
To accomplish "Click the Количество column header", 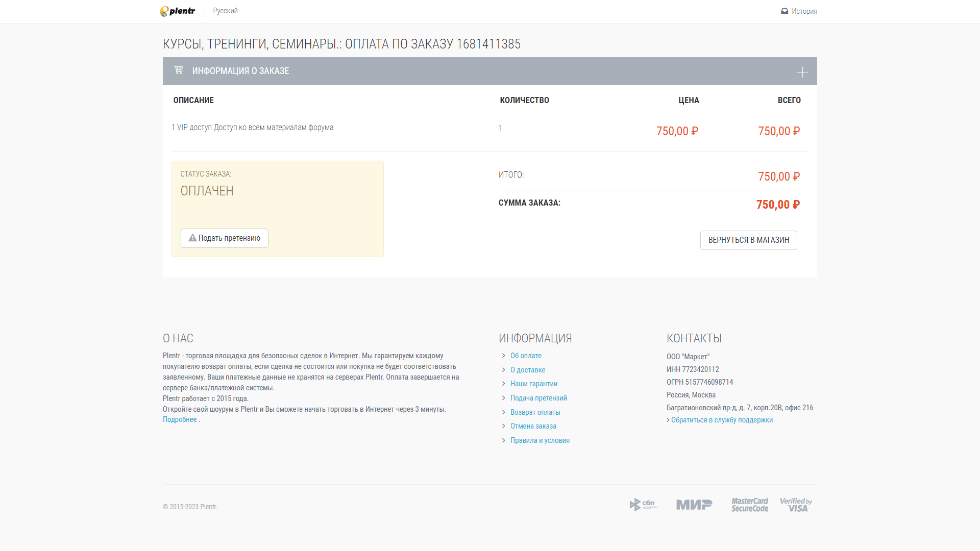I will [524, 100].
